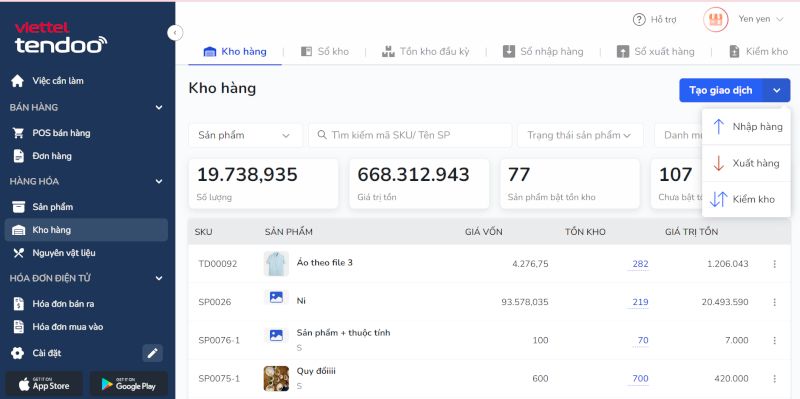Open Trạng thái sản phẩm dropdown

point(580,135)
